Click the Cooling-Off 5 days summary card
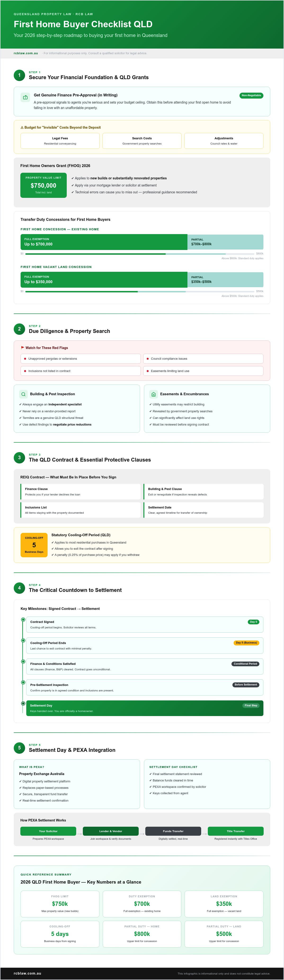Viewport: 284px width, 980px height. (60, 934)
